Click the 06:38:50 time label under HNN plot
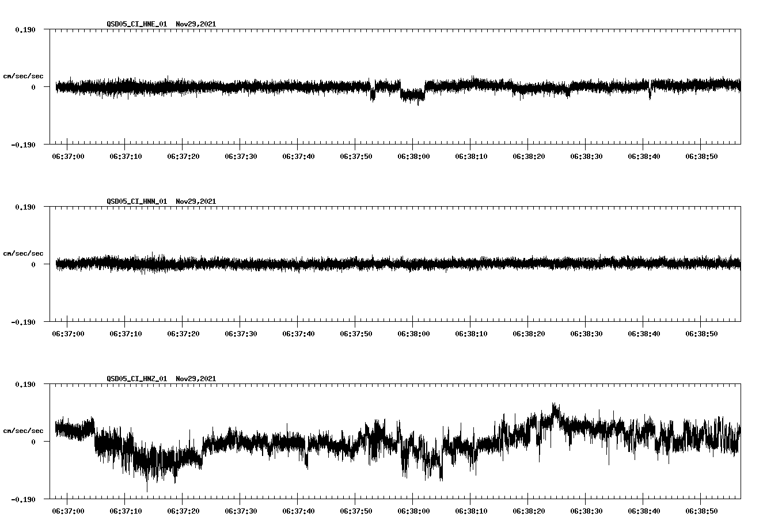The height and width of the screenshot is (532, 782). point(701,334)
